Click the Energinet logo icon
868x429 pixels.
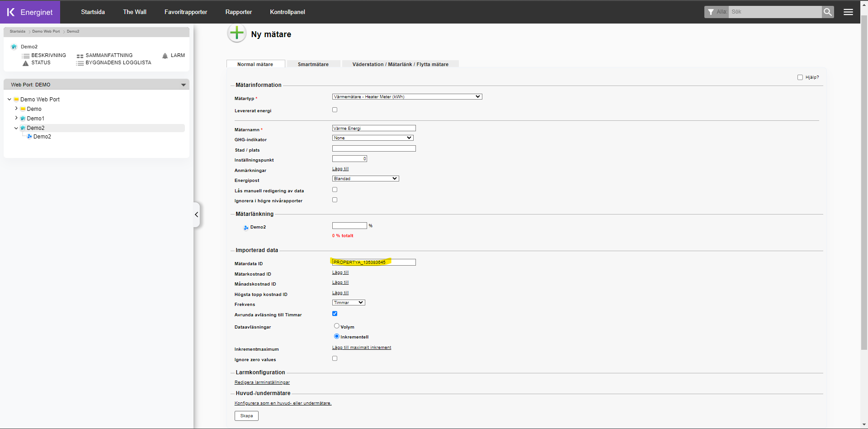pyautogui.click(x=11, y=12)
